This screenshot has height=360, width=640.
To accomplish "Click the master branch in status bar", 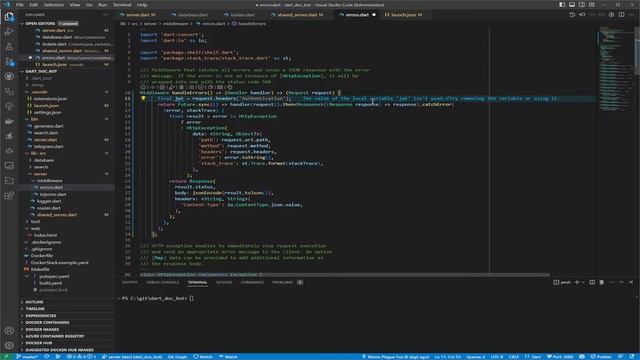I will 27,357.
